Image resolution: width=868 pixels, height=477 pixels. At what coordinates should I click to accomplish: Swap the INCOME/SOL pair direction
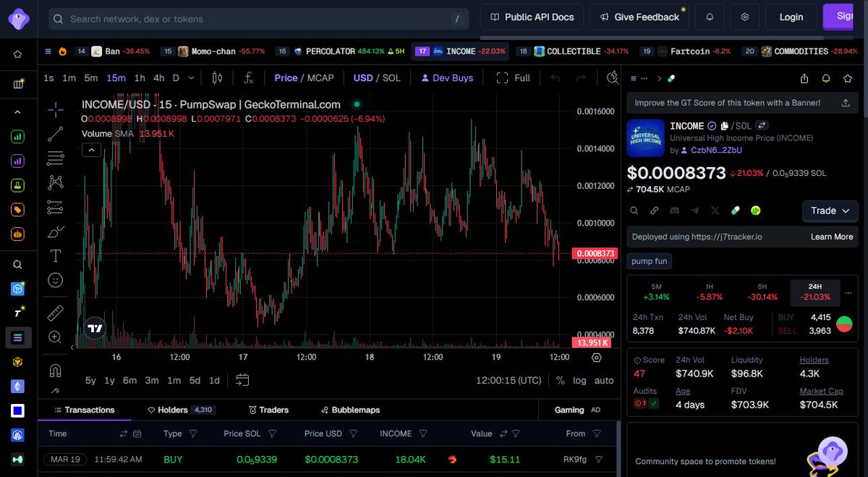tap(763, 125)
